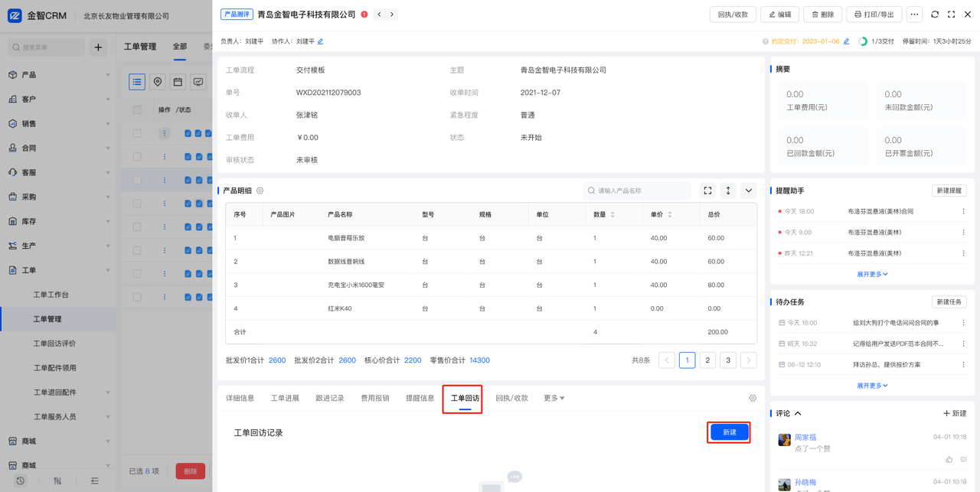This screenshot has width=980, height=492.
Task: Click the 新建任务 button
Action: [x=949, y=302]
